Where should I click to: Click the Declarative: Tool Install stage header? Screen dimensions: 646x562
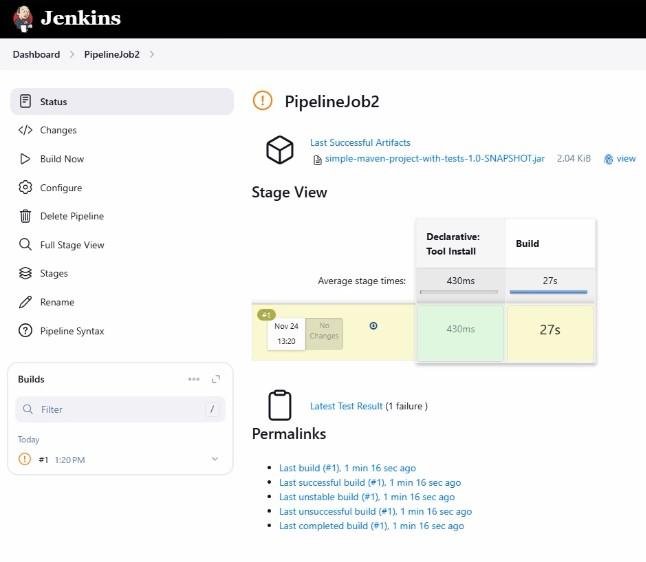click(461, 244)
